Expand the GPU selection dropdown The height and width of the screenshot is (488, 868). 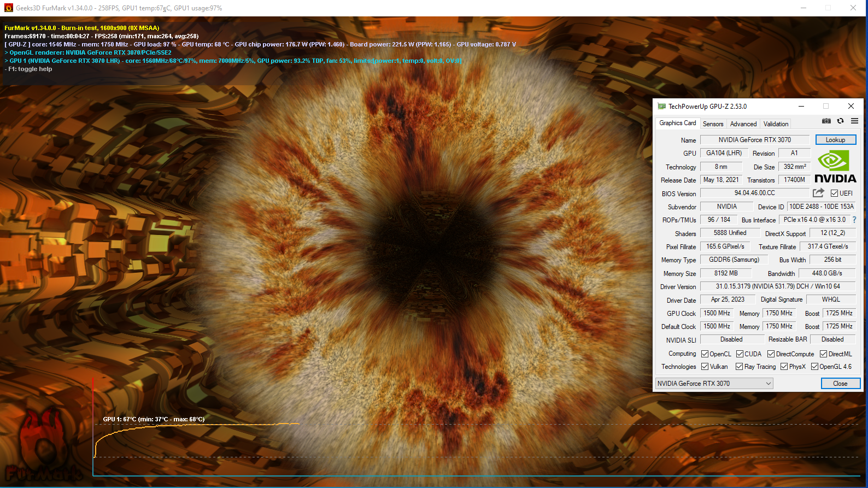[x=768, y=384]
